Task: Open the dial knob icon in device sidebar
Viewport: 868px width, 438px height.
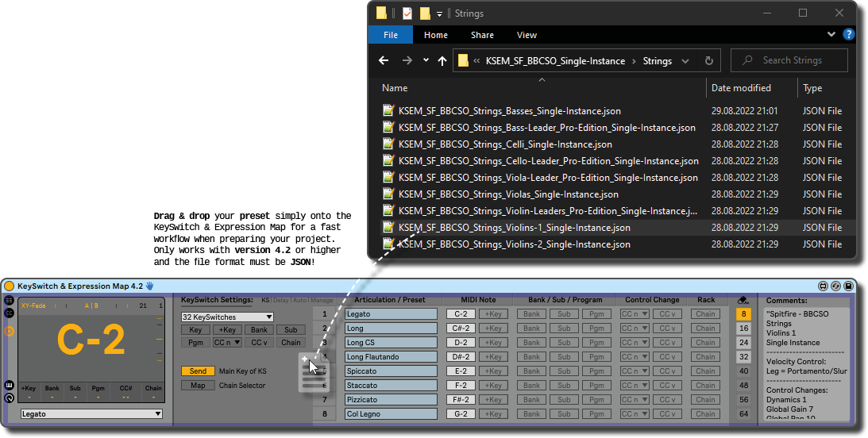Action: pos(9,398)
